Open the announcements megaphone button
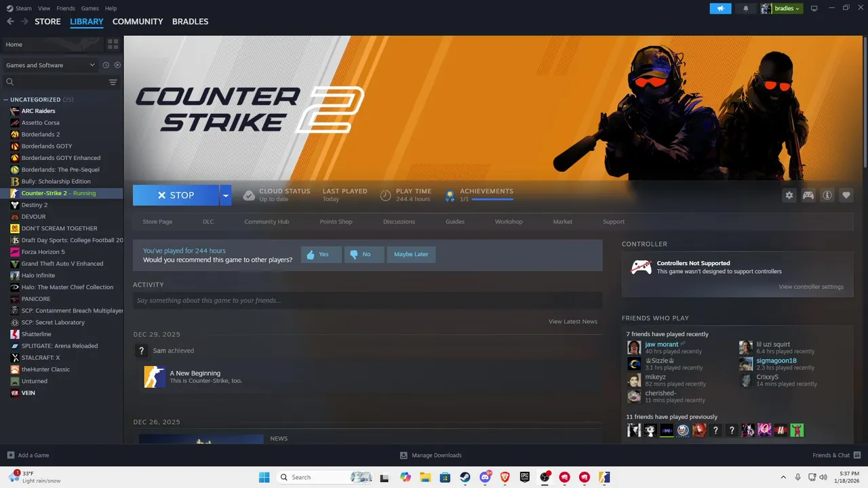This screenshot has width=868, height=488. click(x=720, y=8)
